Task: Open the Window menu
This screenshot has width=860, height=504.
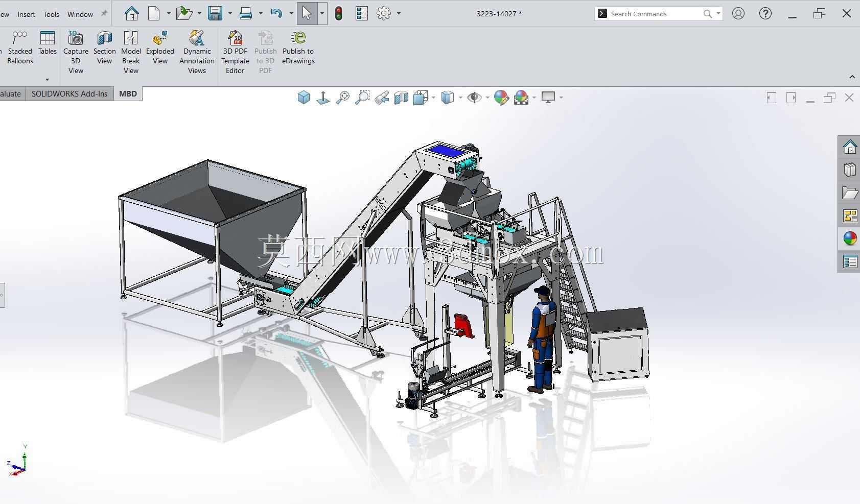Action: click(x=80, y=14)
